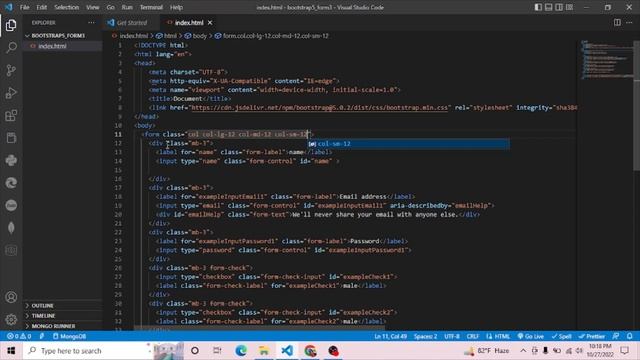Screen dimensions: 640x360
Task: Click the Visual Studio Code taskbar icon
Action: pos(287,351)
